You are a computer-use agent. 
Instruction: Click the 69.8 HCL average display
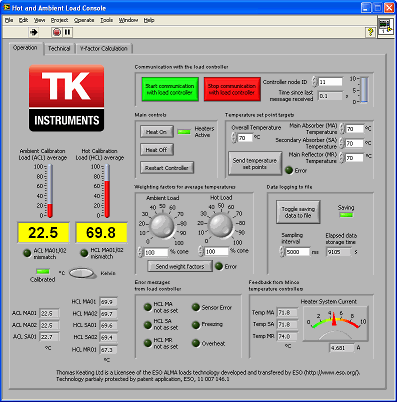click(x=101, y=232)
